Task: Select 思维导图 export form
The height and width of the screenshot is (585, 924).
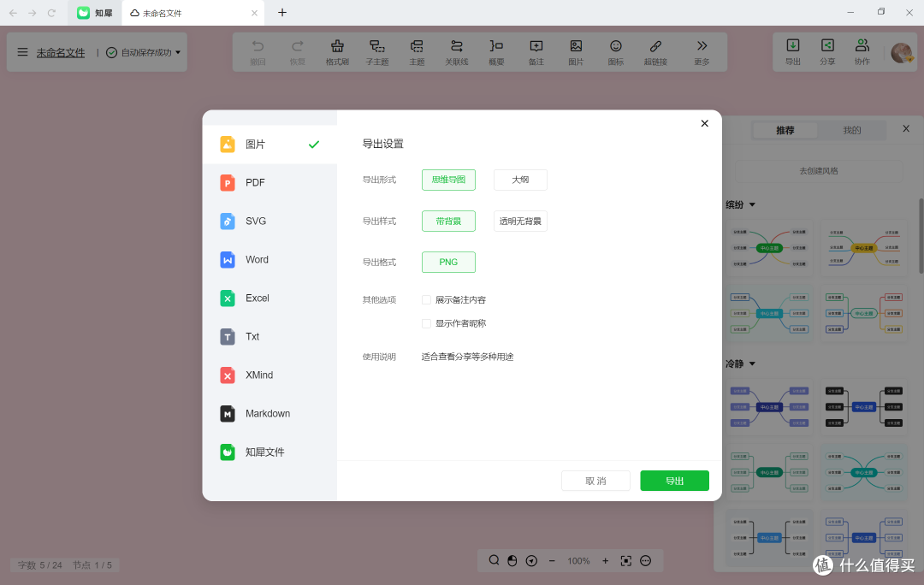Action: 448,180
